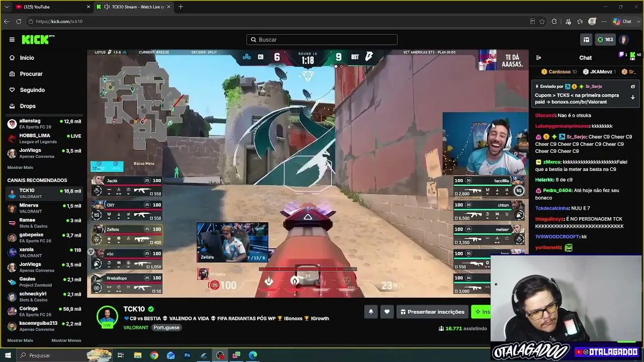Expand the pinned message chevron

pos(633,98)
